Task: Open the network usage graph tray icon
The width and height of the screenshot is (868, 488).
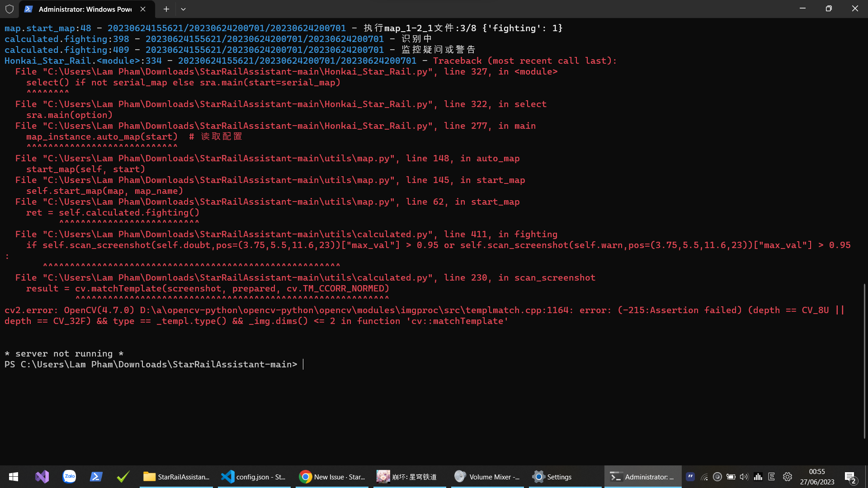Action: click(759, 477)
